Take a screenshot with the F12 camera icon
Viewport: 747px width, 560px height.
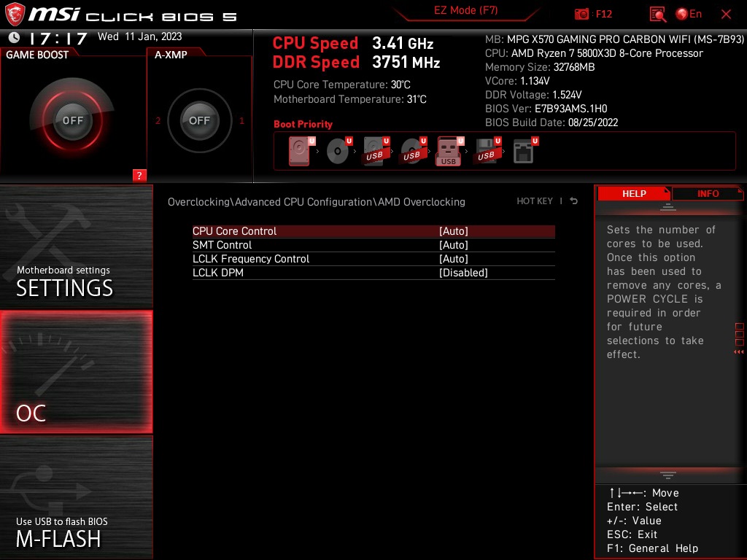coord(581,15)
